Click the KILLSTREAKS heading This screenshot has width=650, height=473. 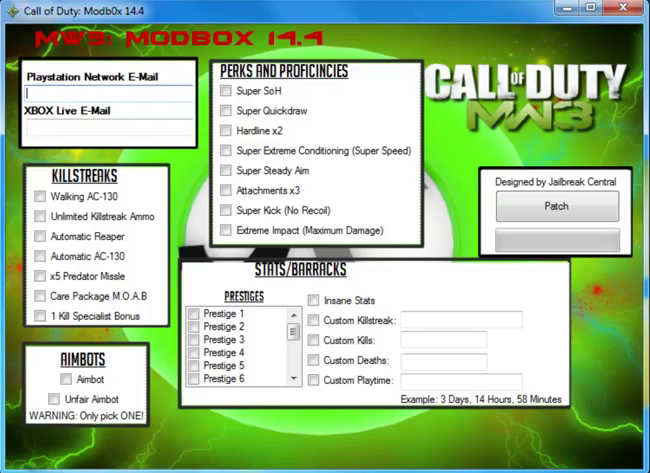(85, 176)
